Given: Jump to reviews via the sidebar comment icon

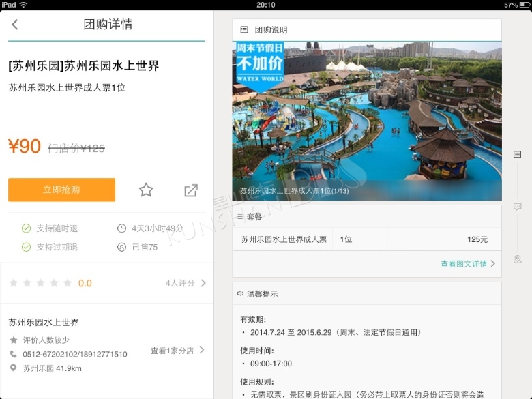Looking at the screenshot, I should (x=517, y=207).
